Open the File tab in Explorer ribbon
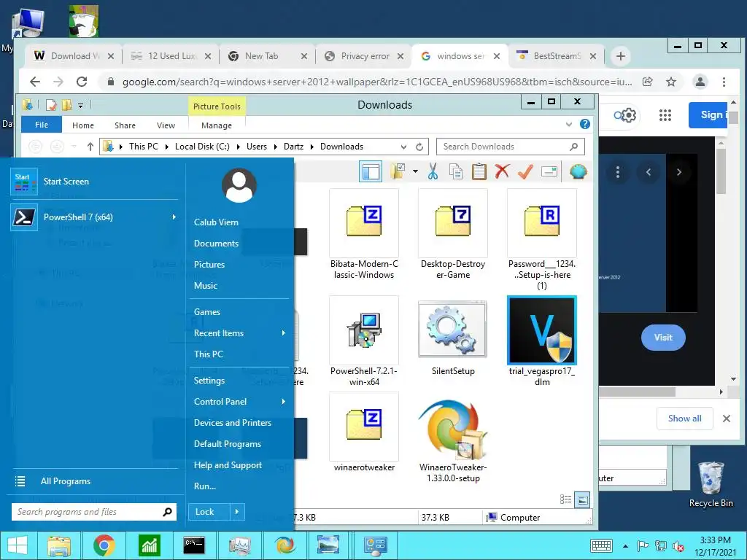This screenshot has height=560, width=747. pyautogui.click(x=42, y=125)
